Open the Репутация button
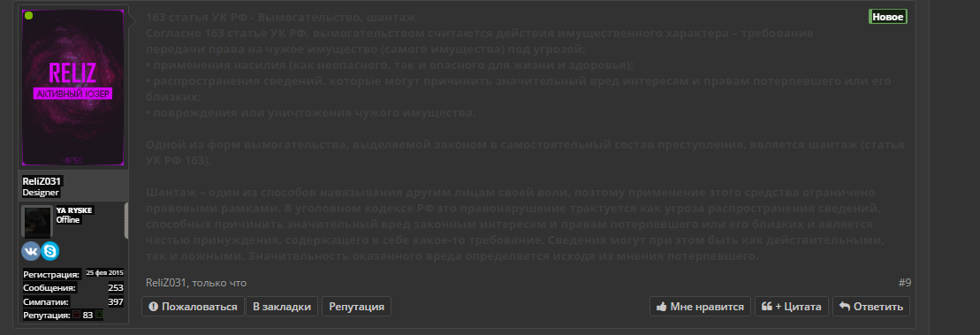The height and width of the screenshot is (335, 980). (356, 306)
